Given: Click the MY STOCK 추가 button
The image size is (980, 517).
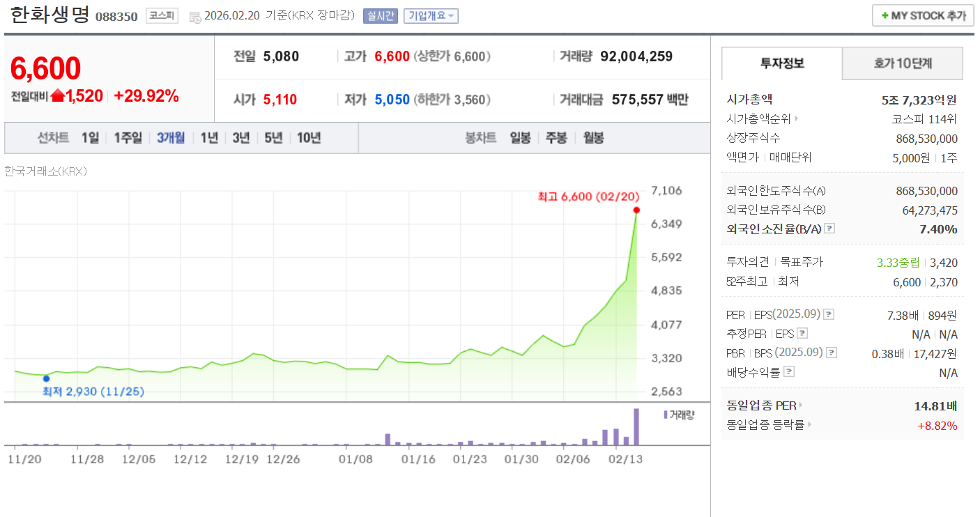Looking at the screenshot, I should [923, 15].
